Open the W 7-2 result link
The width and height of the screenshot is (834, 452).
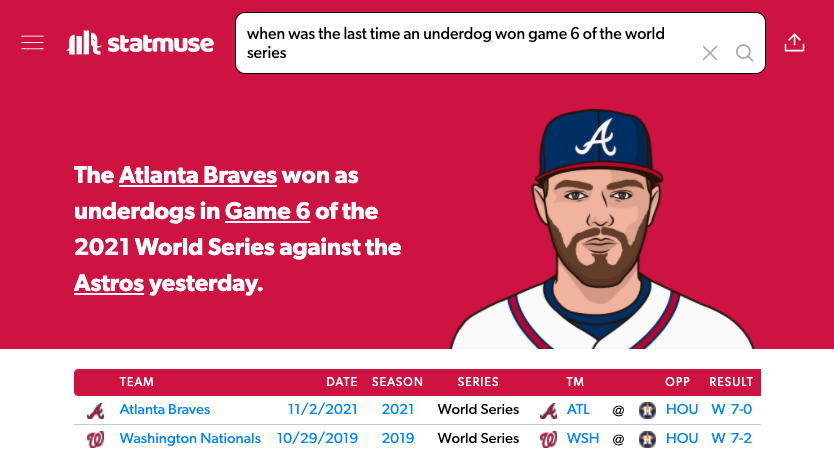pos(731,438)
